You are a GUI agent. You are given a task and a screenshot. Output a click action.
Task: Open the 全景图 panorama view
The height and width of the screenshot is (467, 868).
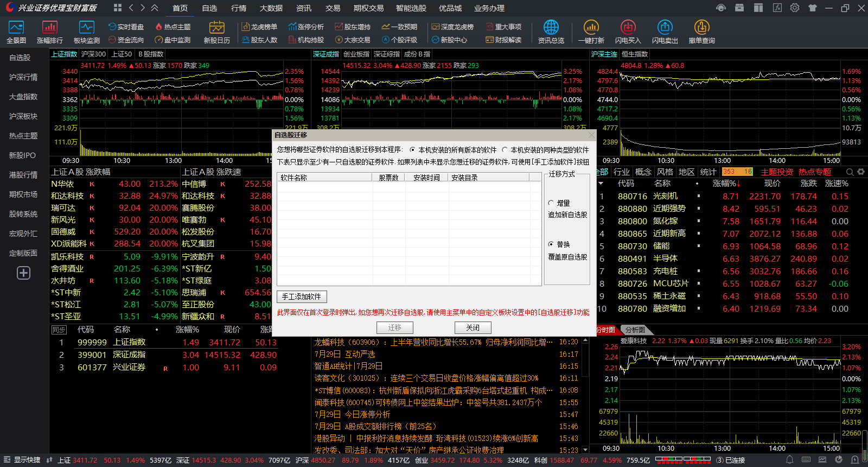(16, 33)
